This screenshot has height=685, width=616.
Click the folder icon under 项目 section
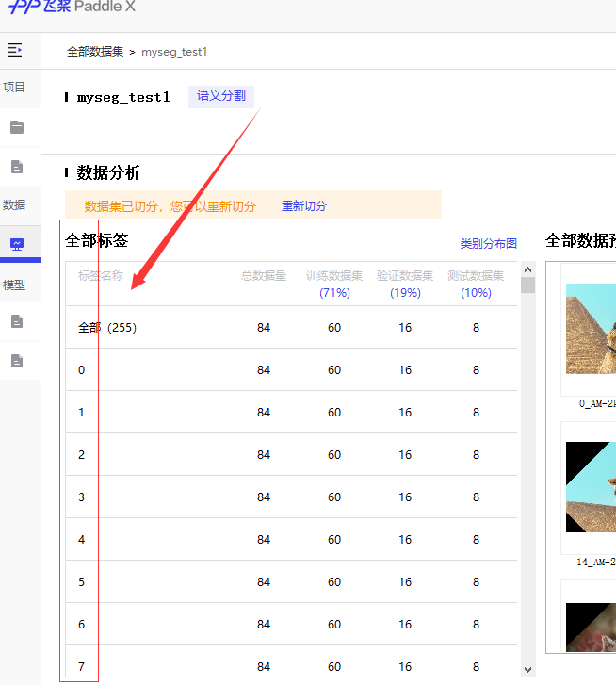(17, 127)
